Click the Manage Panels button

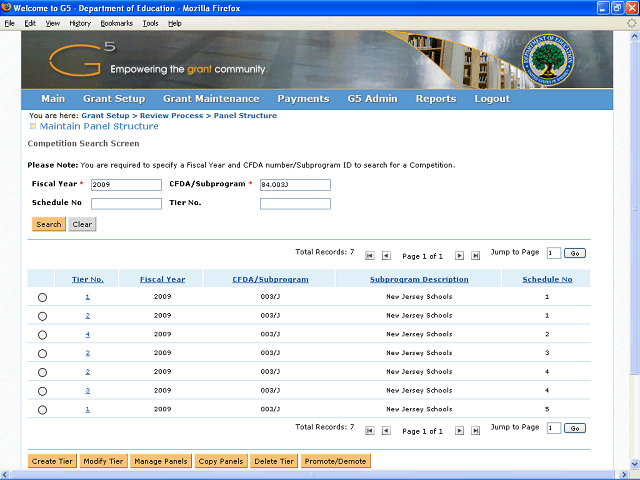point(160,461)
